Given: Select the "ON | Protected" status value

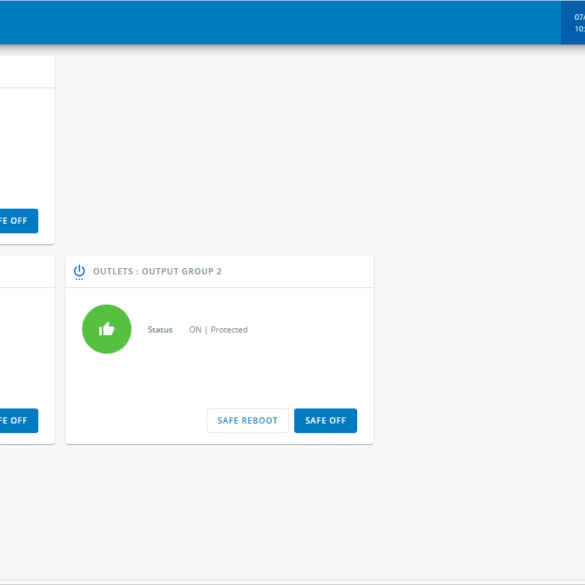Looking at the screenshot, I should (218, 330).
